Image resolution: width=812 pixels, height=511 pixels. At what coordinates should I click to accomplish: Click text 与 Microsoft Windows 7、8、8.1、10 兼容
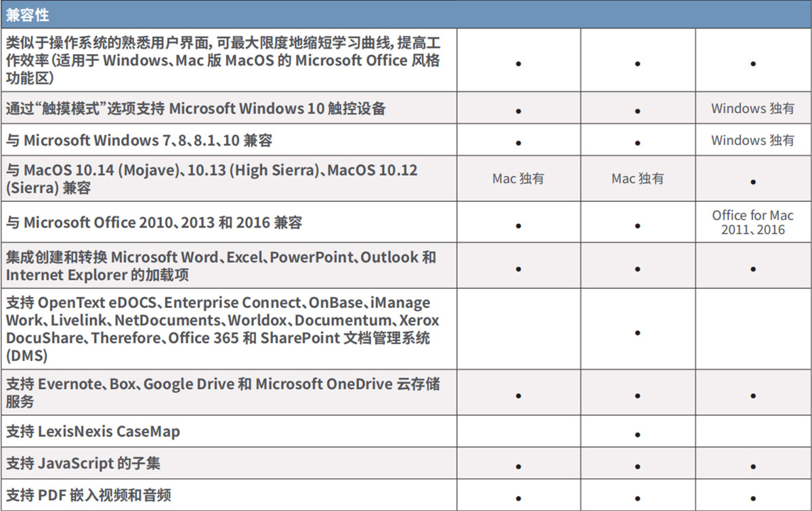[139, 140]
